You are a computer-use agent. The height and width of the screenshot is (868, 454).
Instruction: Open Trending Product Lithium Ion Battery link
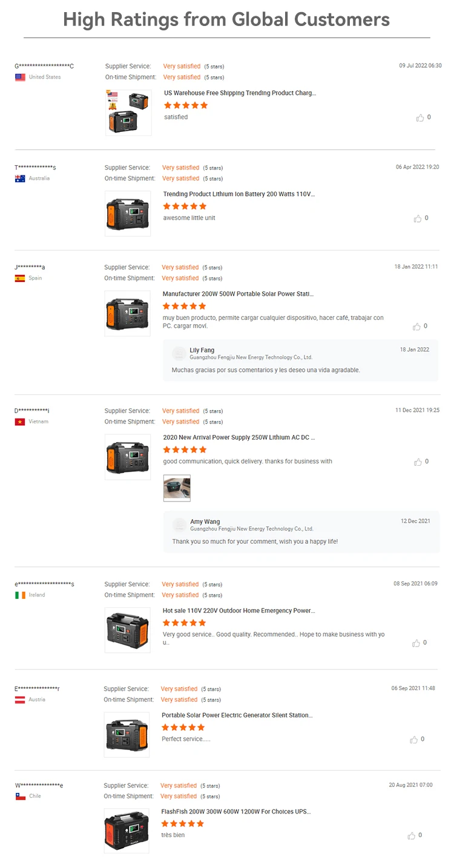tap(239, 194)
